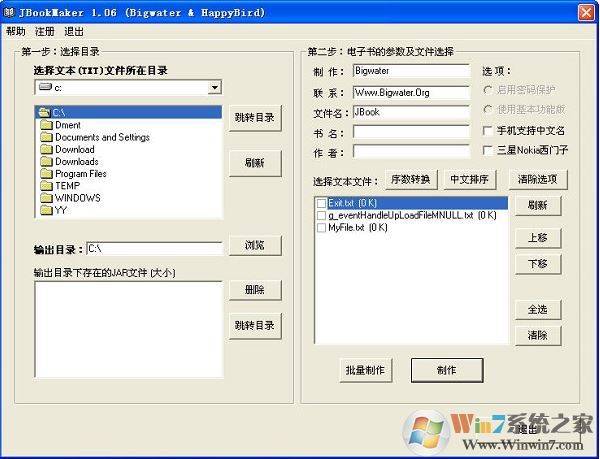This screenshot has width=600, height=459.
Task: Select Documents and Settings folder name
Action: pyautogui.click(x=102, y=137)
